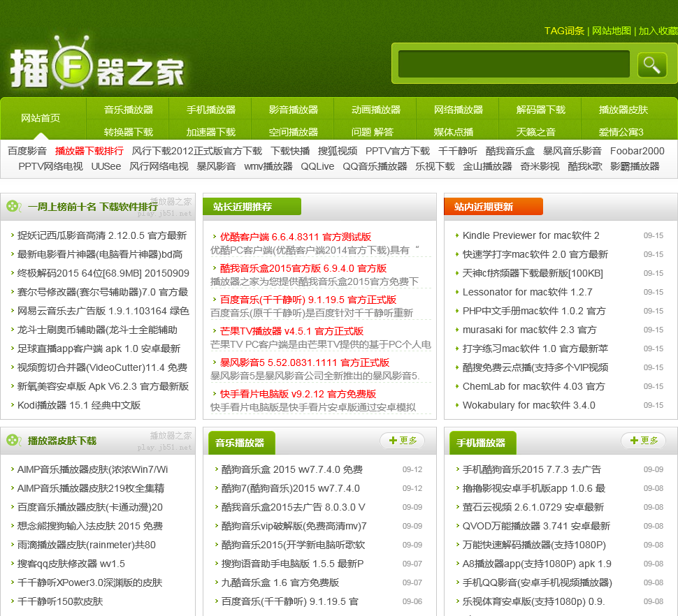678x616 pixels.
Task: Focus the green search input field
Action: coord(514,64)
